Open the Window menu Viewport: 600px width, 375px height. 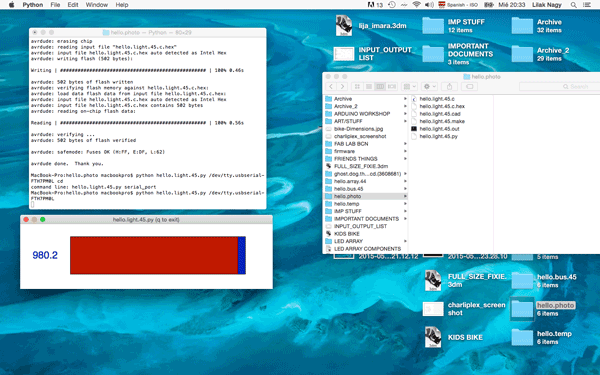(x=96, y=5)
